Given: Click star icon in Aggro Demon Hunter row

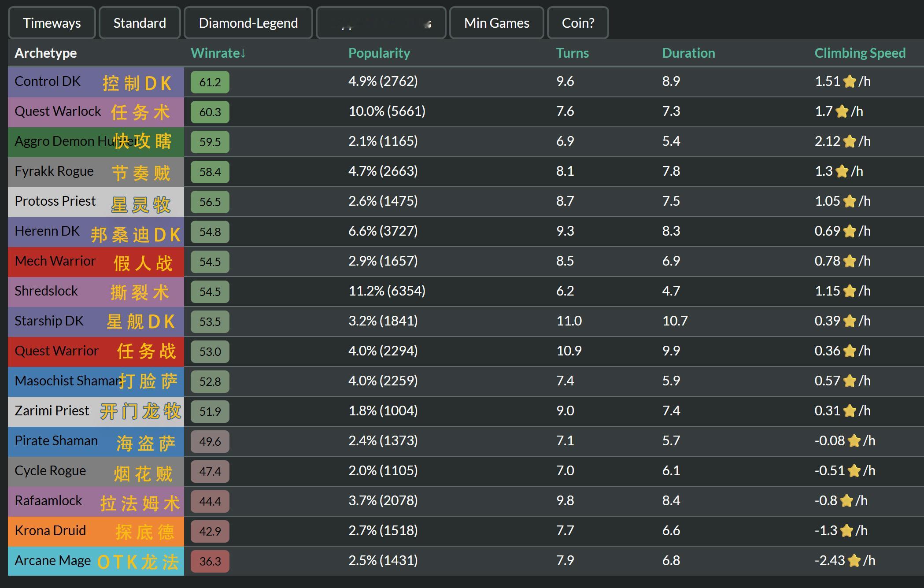Looking at the screenshot, I should point(850,141).
